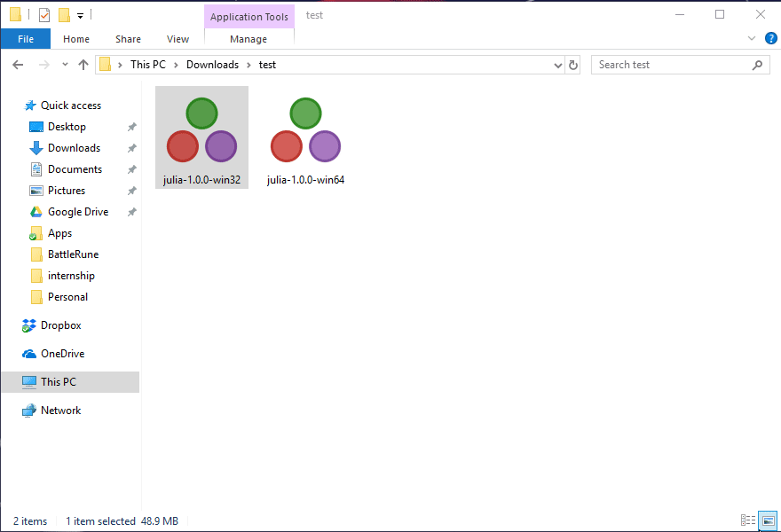Click the folder icon in title bar
The image size is (781, 532).
click(15, 15)
